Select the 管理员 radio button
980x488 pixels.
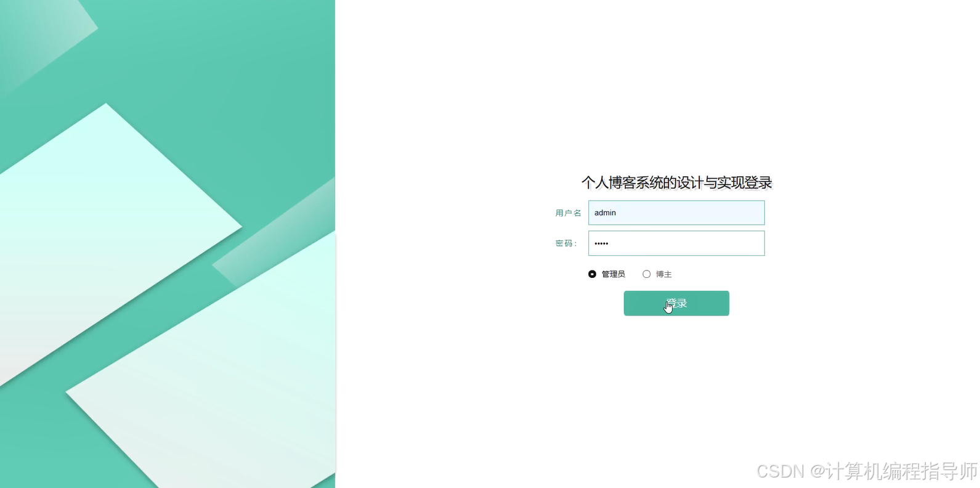point(592,274)
